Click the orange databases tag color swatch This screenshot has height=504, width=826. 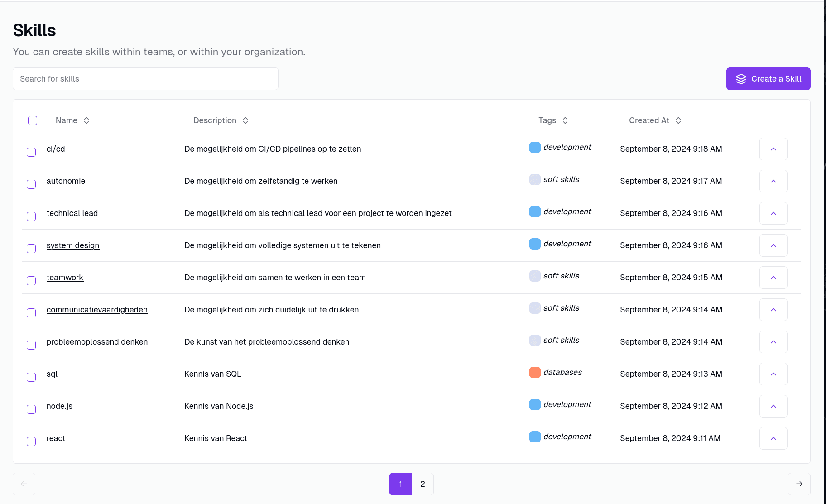click(x=535, y=372)
